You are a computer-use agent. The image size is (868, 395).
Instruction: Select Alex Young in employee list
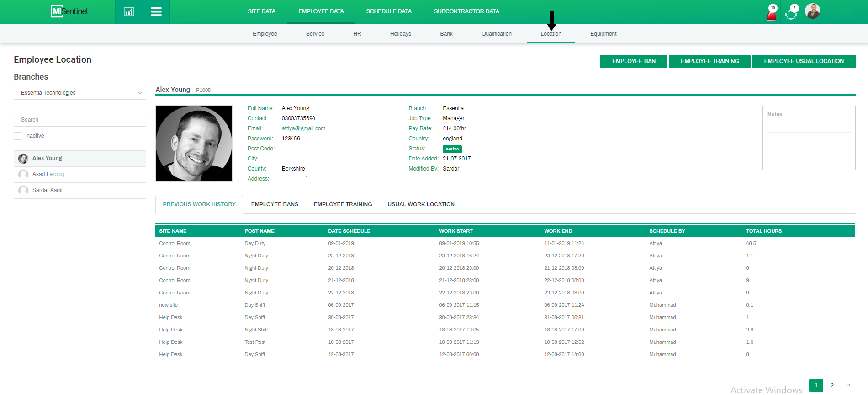coord(80,159)
